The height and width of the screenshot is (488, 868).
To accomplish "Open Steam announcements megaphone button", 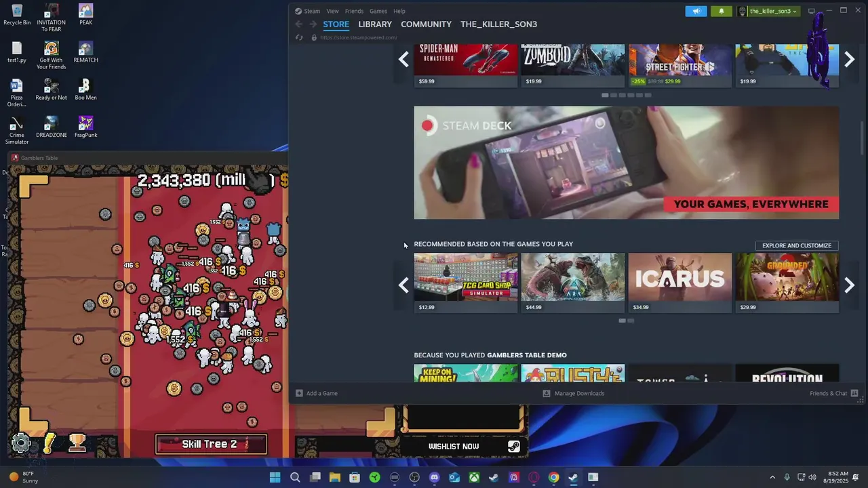I will (x=696, y=11).
